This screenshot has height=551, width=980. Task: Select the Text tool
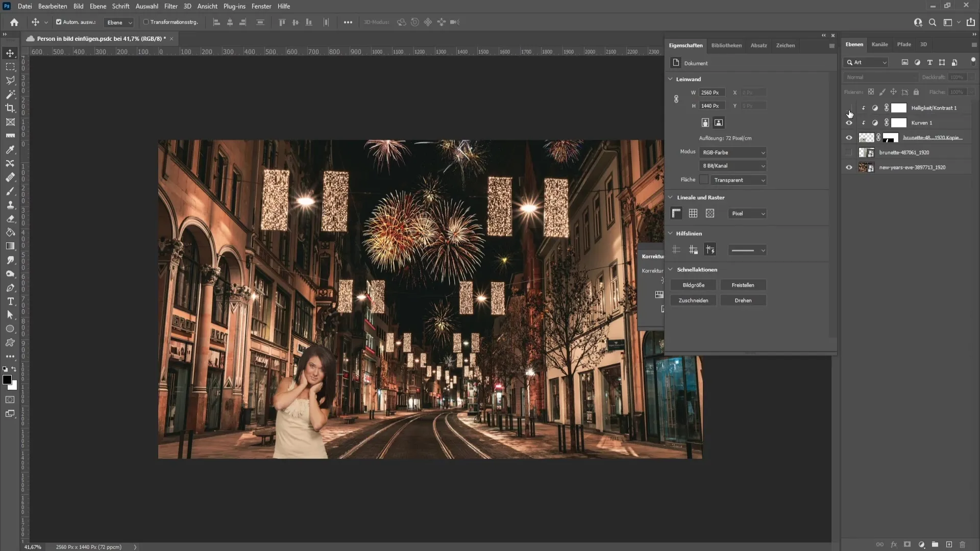tap(10, 303)
